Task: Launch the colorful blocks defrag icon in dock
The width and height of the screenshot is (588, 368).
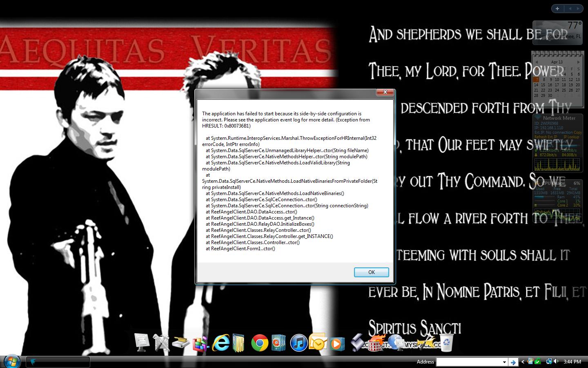Action: (200, 343)
